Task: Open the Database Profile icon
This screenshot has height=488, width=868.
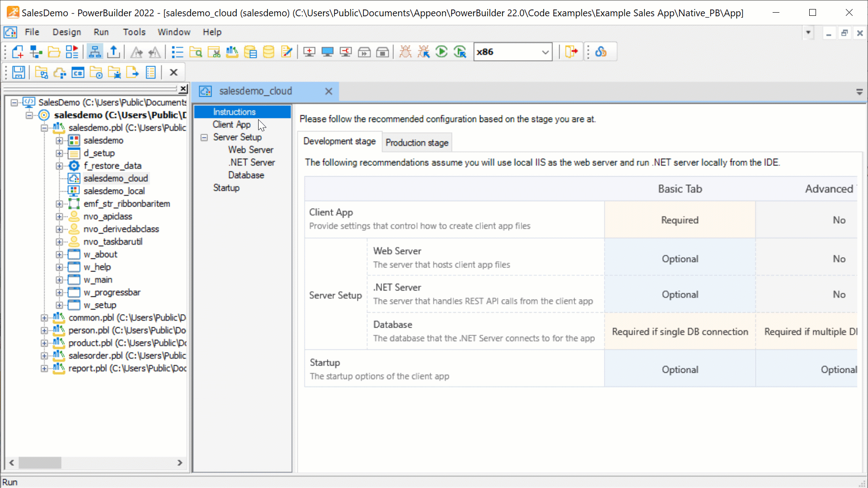Action: coord(250,52)
